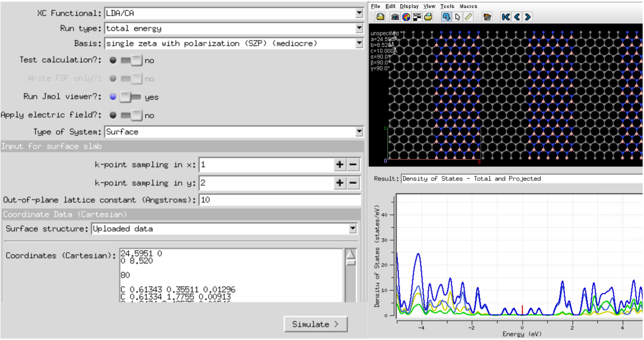Click the 'a=24.595Å' lattice label

click(384, 39)
